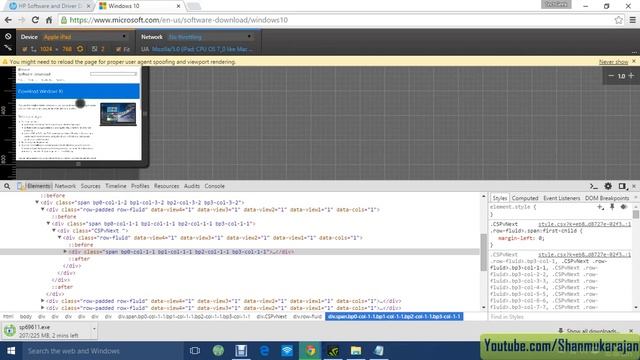Click the Chrome icon in taskbar
This screenshot has height=360, width=640.
[x=310, y=351]
